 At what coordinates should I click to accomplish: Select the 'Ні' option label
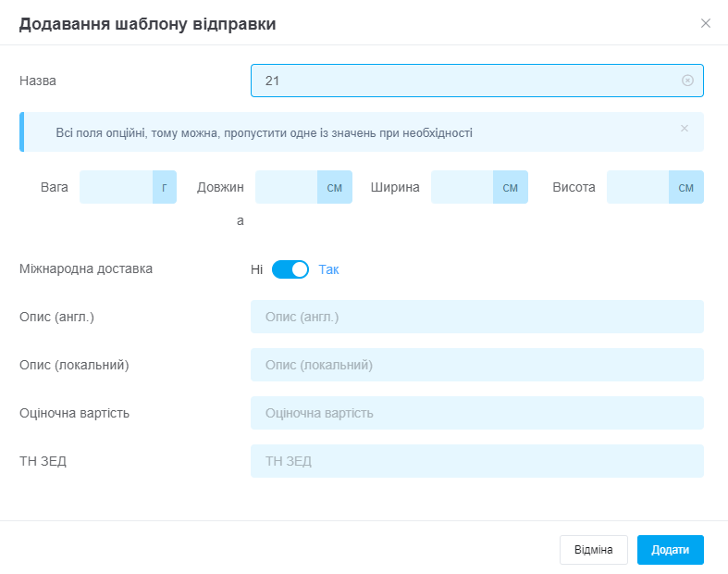pyautogui.click(x=256, y=269)
